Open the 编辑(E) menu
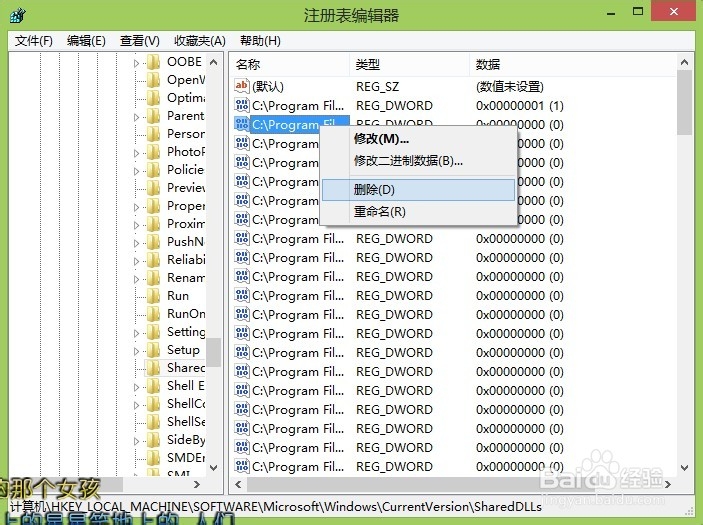 click(86, 41)
